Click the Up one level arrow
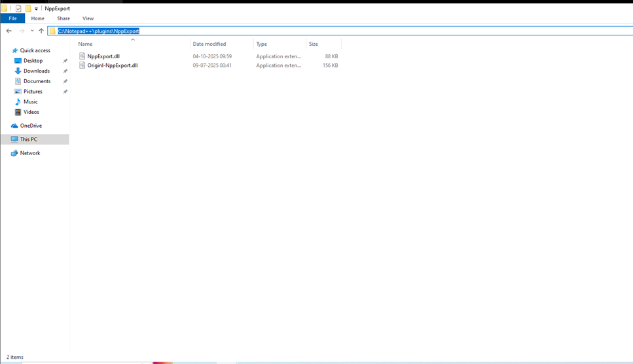This screenshot has width=633, height=364. 41,31
